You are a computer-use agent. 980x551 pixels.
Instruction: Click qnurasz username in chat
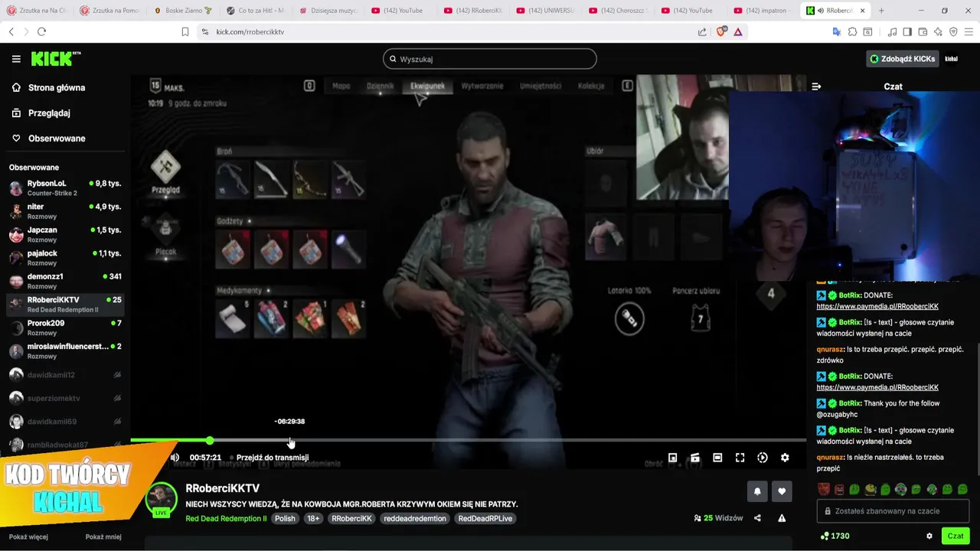[830, 349]
